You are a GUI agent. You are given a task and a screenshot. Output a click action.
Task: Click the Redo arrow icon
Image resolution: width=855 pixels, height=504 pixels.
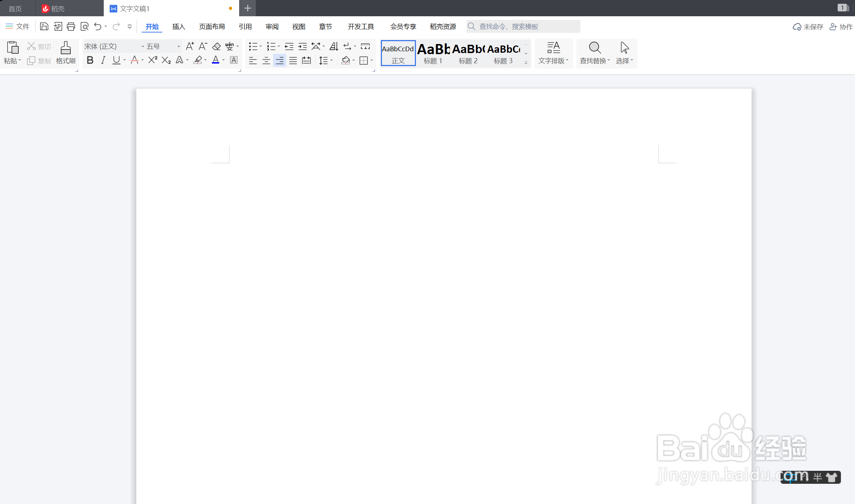coord(116,26)
